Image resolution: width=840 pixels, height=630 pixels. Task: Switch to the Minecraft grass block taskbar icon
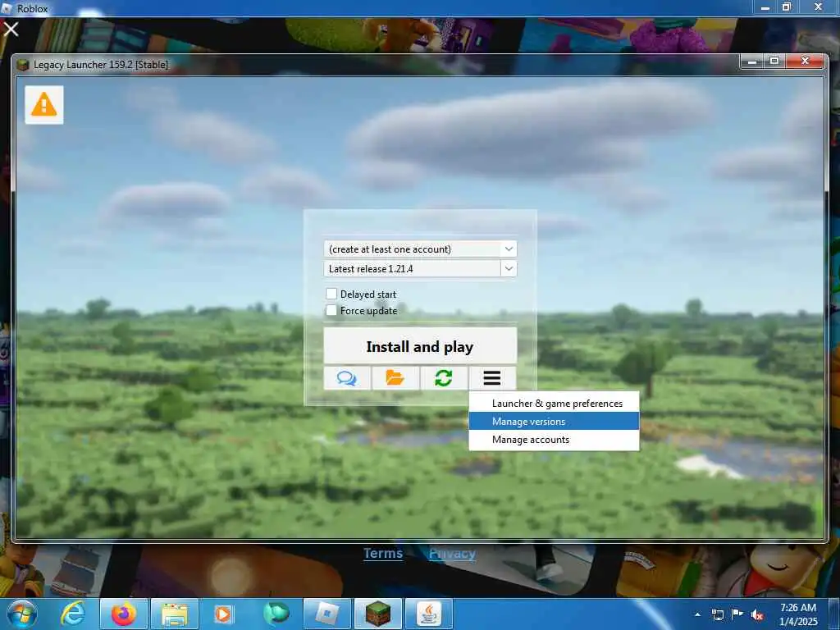(377, 614)
